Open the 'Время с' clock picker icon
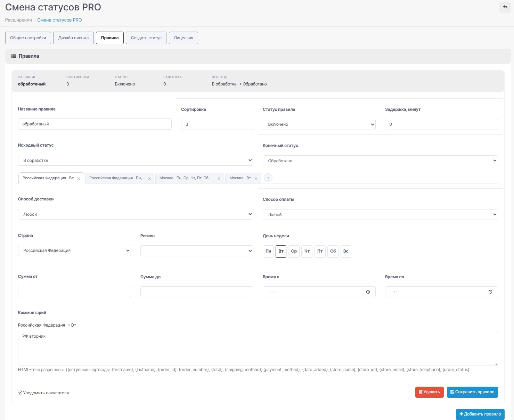 [x=368, y=292]
